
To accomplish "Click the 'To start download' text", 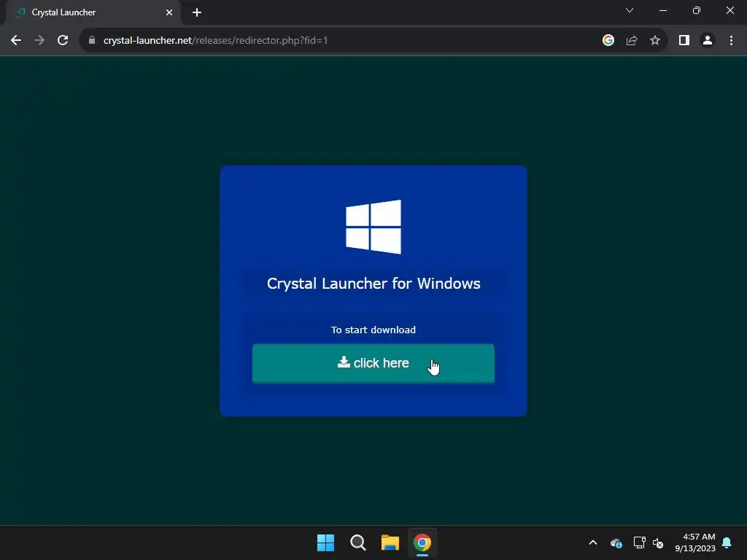I will tap(373, 330).
